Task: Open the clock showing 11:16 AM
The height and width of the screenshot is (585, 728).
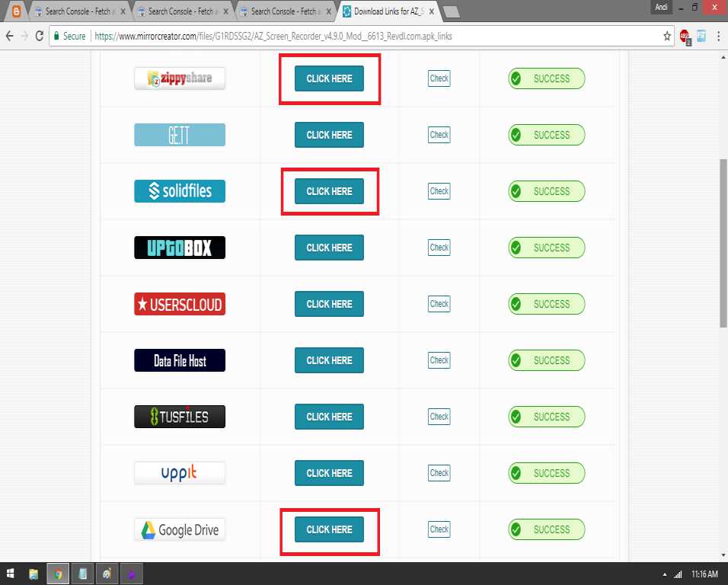Action: (704, 574)
